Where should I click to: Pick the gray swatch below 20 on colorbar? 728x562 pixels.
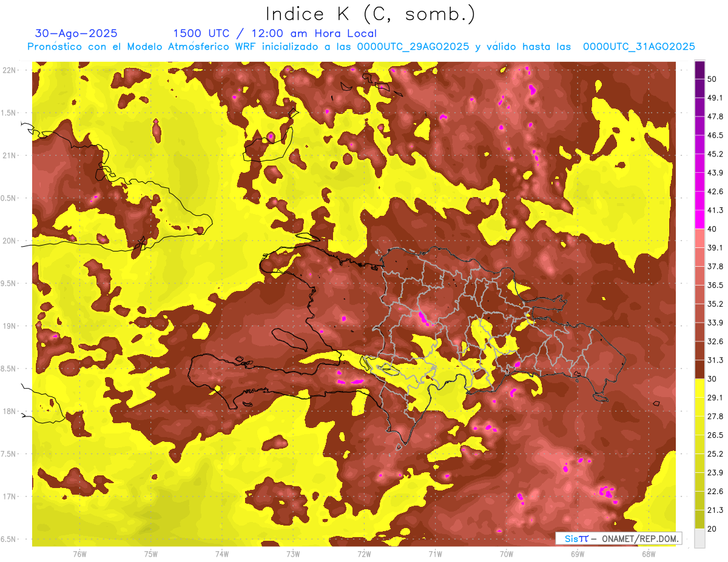(x=699, y=538)
